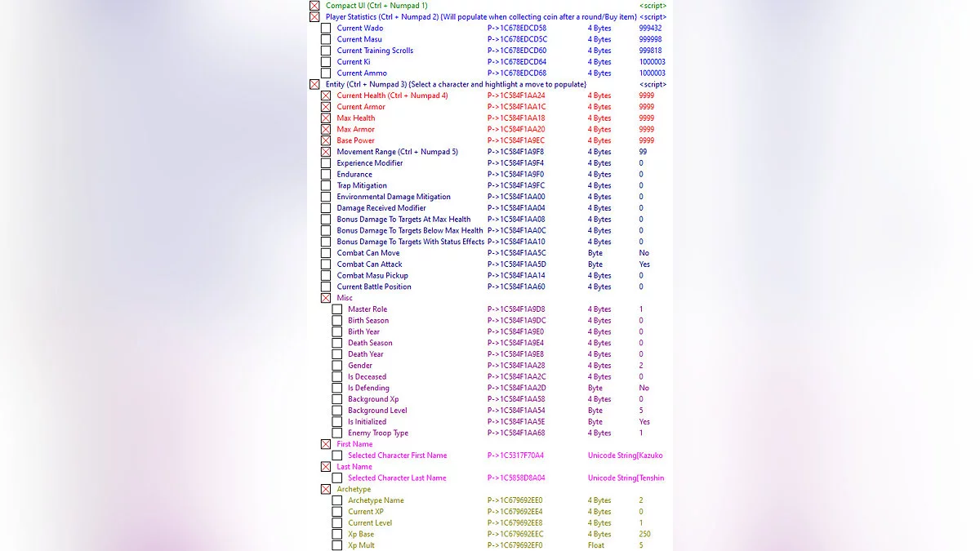Click the 250 value of Xp Base
The image size is (980, 551).
coord(644,534)
